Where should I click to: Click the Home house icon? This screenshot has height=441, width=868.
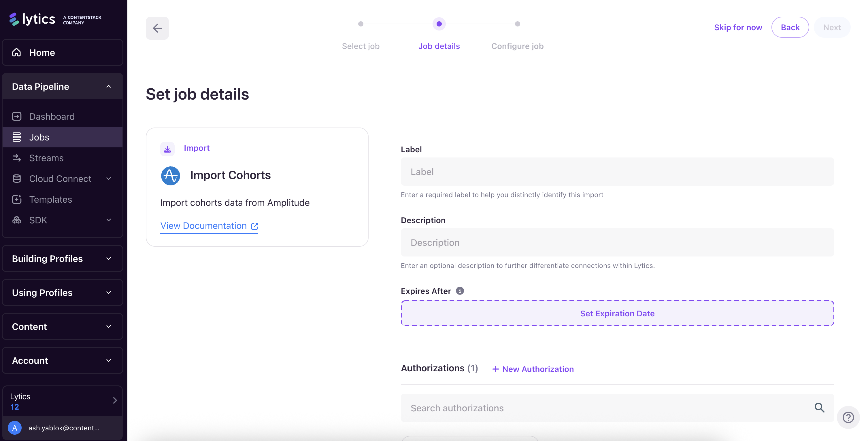coord(16,52)
